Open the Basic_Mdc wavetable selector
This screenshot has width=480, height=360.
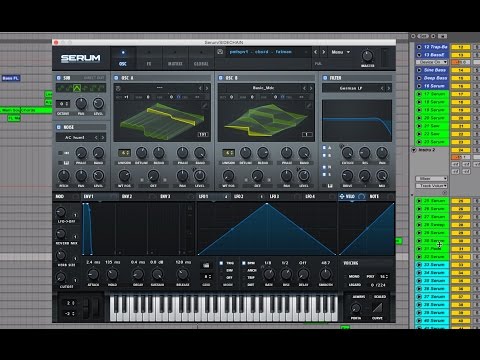(x=263, y=88)
